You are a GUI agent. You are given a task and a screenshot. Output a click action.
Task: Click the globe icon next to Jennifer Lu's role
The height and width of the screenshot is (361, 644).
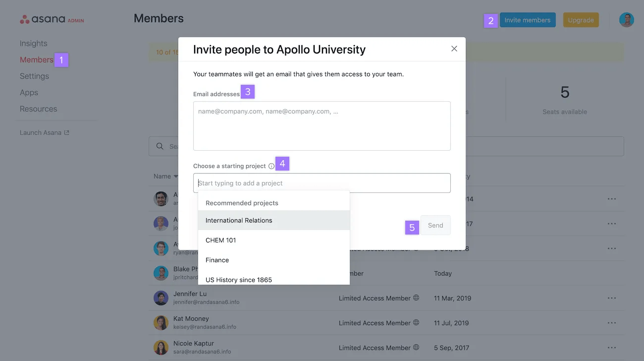click(415, 298)
